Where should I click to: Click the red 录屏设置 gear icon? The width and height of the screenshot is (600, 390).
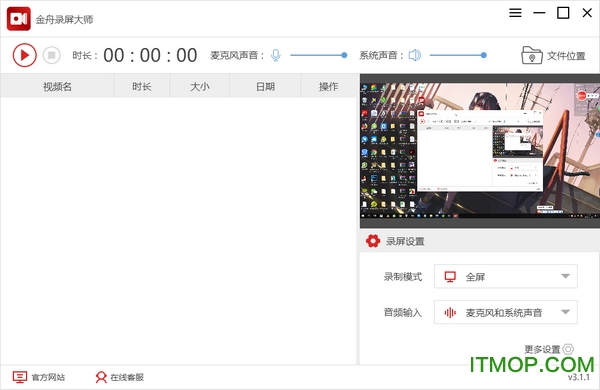click(373, 241)
